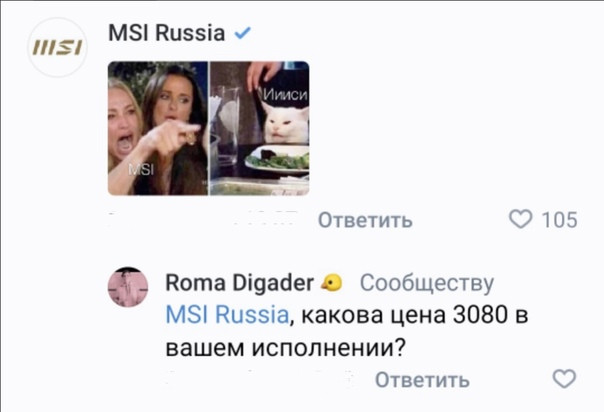Like Roma Digader's comment with heart icon
604x412 pixels.
564,379
